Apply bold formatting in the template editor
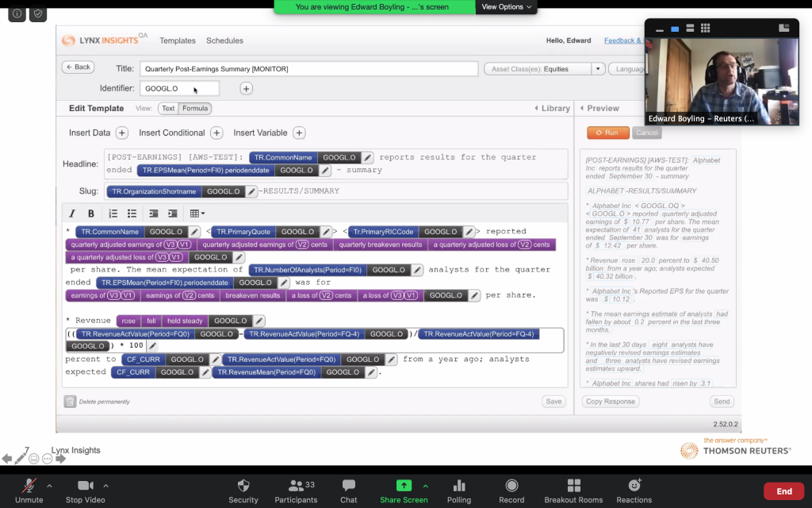This screenshot has height=508, width=812. (90, 213)
